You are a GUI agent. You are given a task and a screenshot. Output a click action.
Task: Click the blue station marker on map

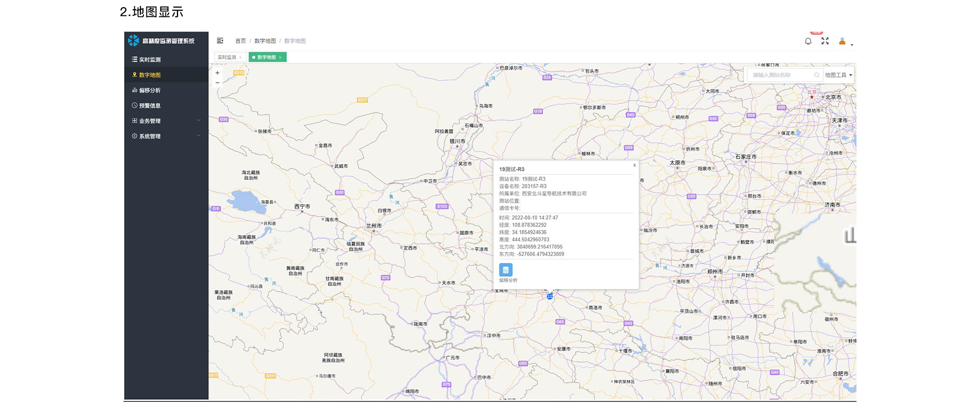click(x=550, y=296)
